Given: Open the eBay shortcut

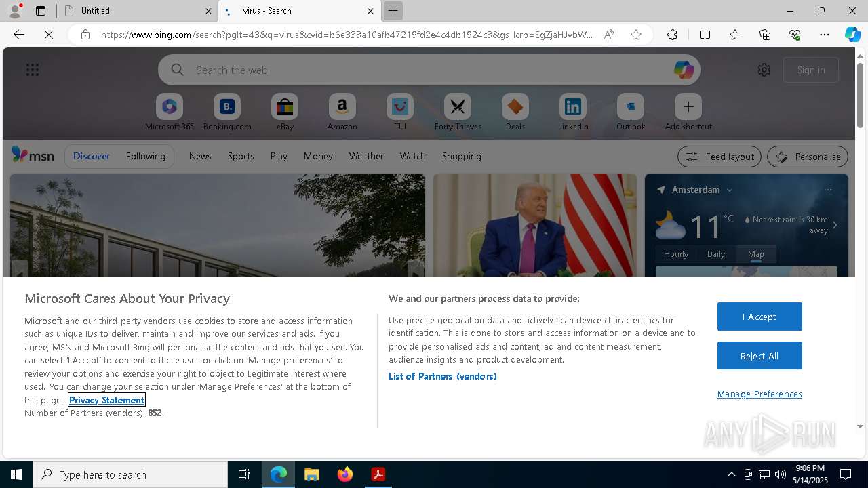Looking at the screenshot, I should click(285, 112).
